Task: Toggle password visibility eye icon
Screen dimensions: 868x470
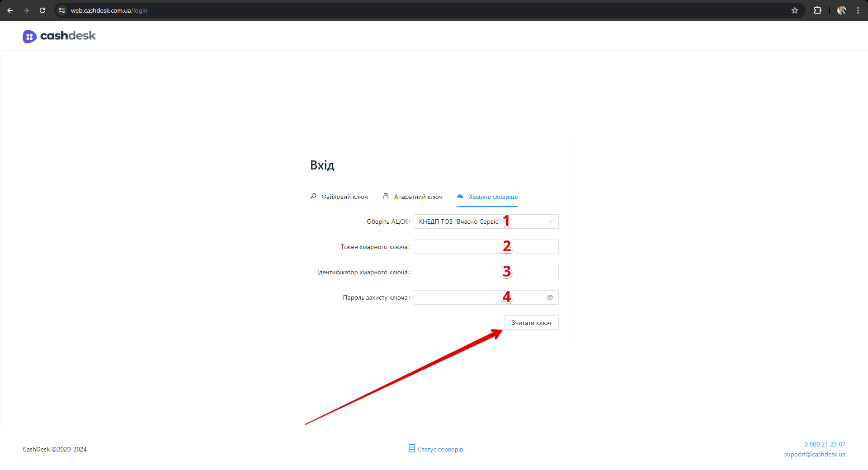Action: 550,297
